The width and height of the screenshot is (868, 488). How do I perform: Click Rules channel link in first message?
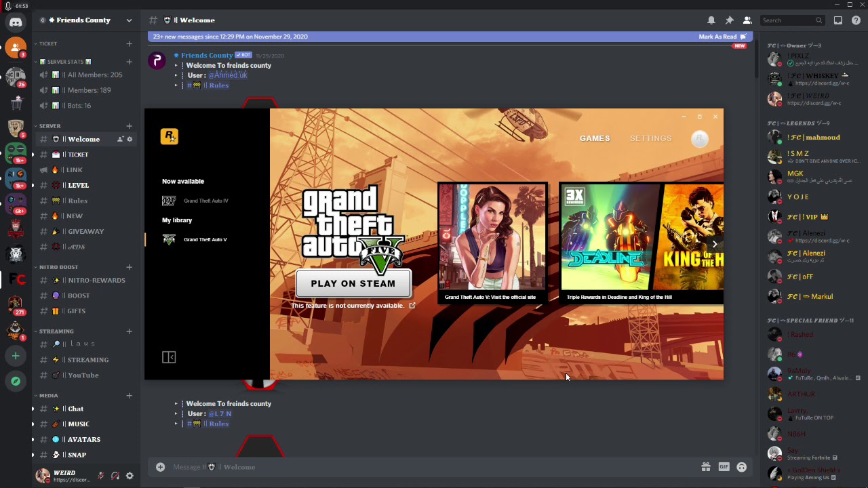click(x=208, y=85)
